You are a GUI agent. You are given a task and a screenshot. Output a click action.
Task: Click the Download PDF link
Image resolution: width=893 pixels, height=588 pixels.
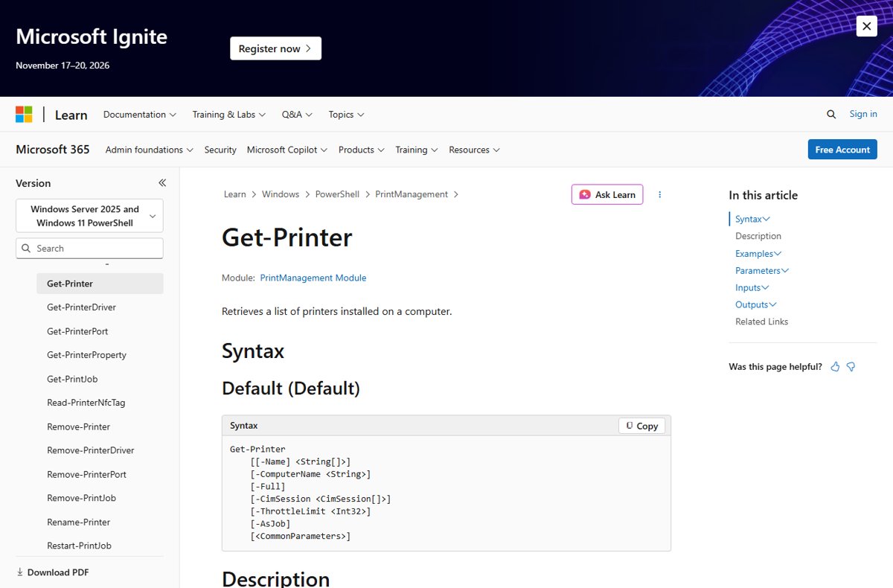pos(53,572)
